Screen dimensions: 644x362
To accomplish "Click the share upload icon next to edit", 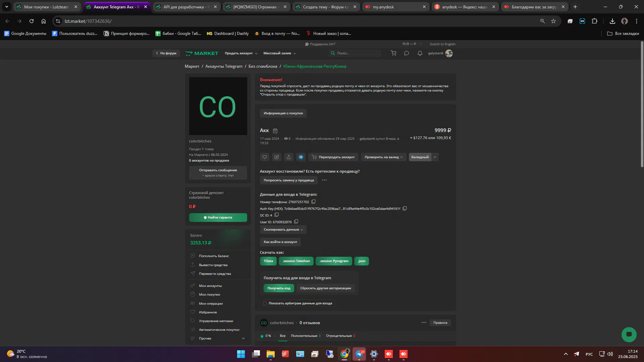I will 289,157.
